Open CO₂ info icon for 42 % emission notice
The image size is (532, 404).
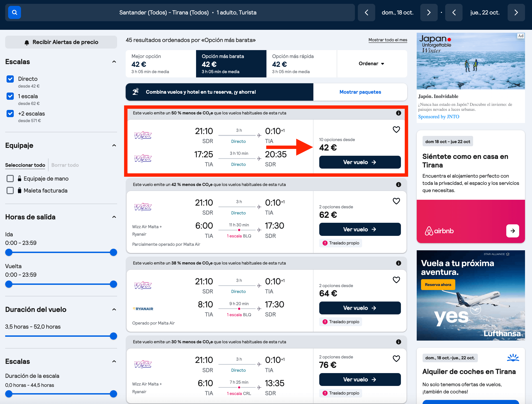click(398, 185)
